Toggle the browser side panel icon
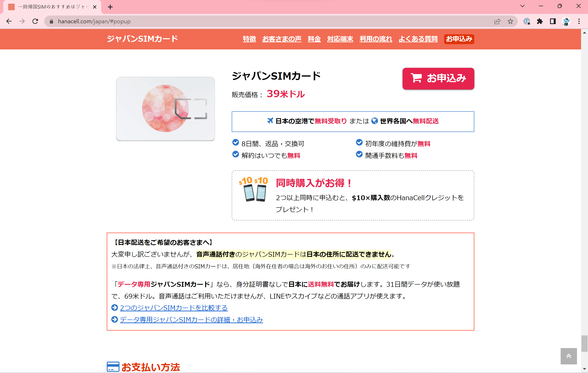The width and height of the screenshot is (588, 373). [x=553, y=21]
